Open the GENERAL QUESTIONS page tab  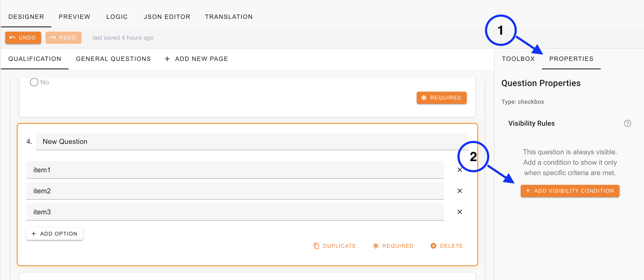pos(114,59)
